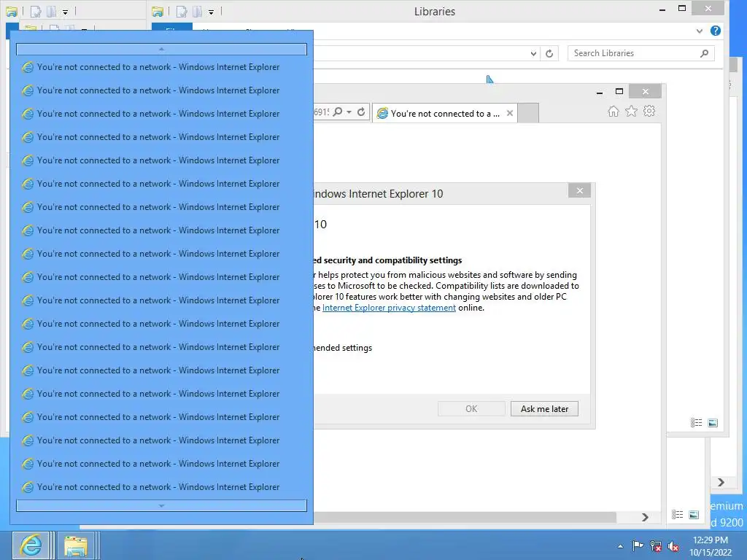This screenshot has width=747, height=560.
Task: Click the title-bar folder icon of the left background Explorer window
Action: pos(12,11)
